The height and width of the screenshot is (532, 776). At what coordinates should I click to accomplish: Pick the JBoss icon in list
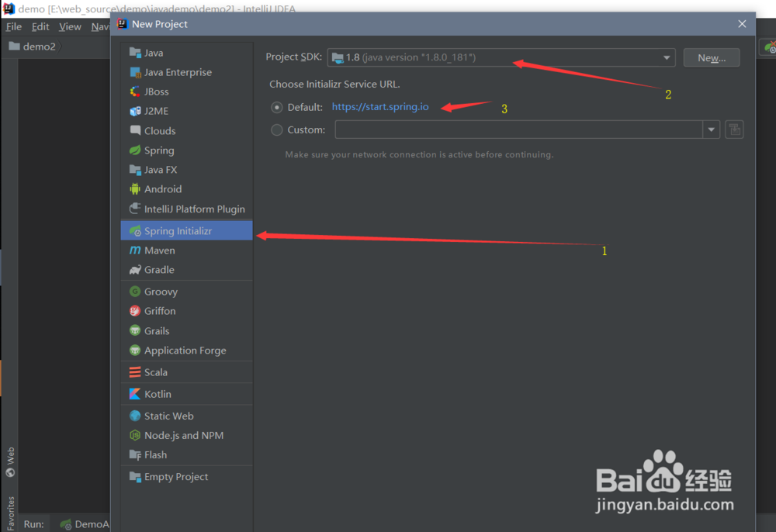(134, 92)
